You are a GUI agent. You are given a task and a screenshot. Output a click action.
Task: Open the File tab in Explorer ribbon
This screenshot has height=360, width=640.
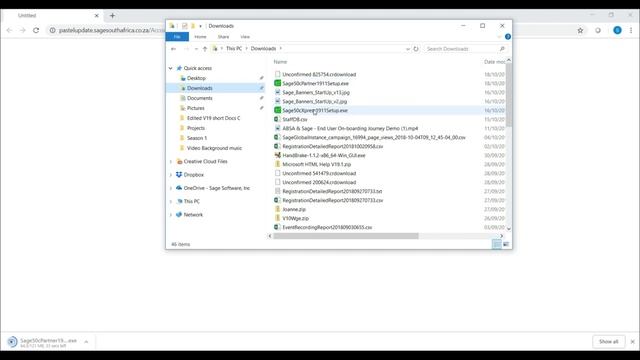click(177, 37)
